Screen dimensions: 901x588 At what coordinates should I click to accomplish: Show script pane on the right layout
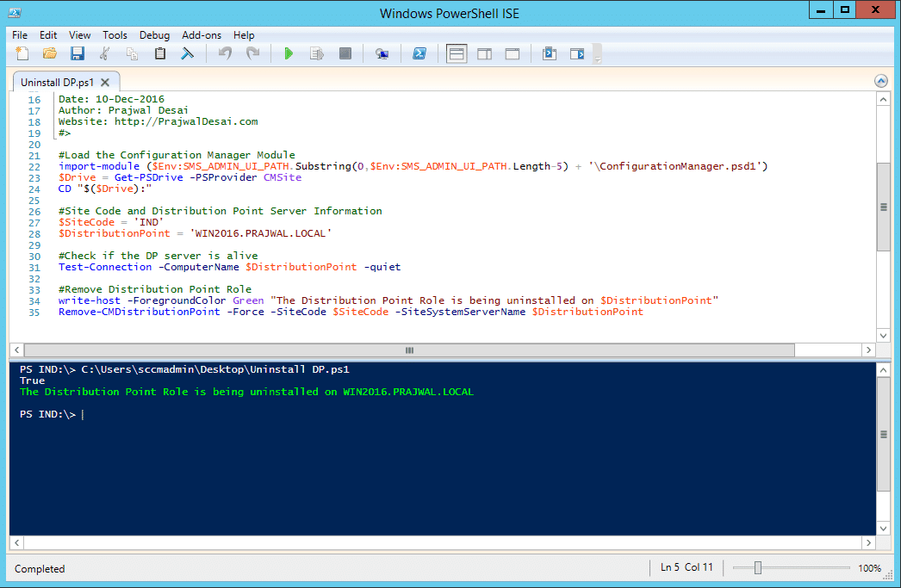coord(484,54)
